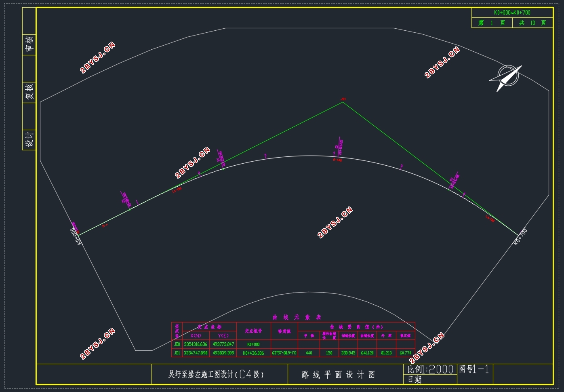The image size is (564, 392).
Task: Click the '外距' column header
Action: 386,336
